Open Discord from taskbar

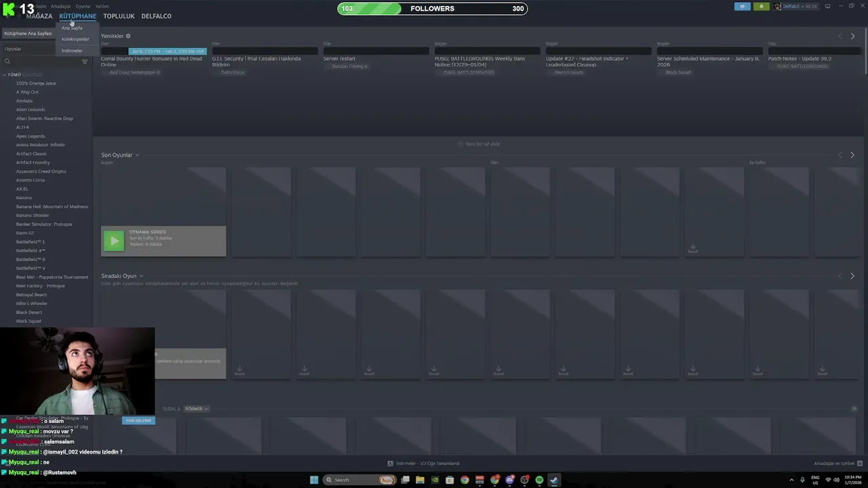point(509,480)
